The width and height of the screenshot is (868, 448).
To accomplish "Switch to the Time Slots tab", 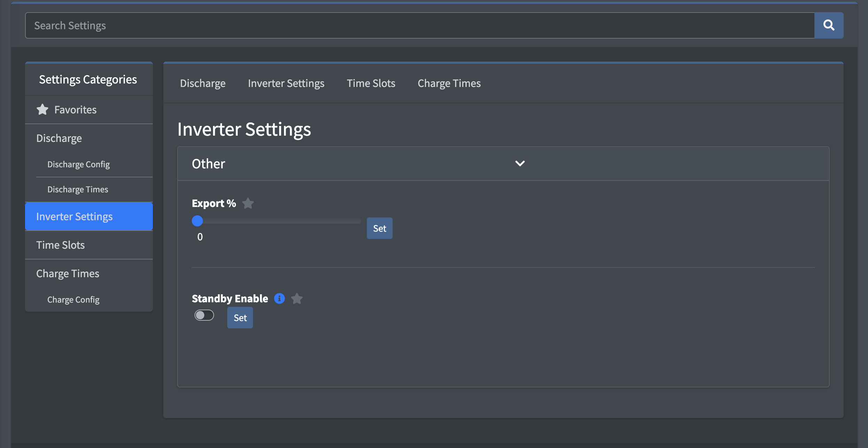I will pyautogui.click(x=371, y=83).
